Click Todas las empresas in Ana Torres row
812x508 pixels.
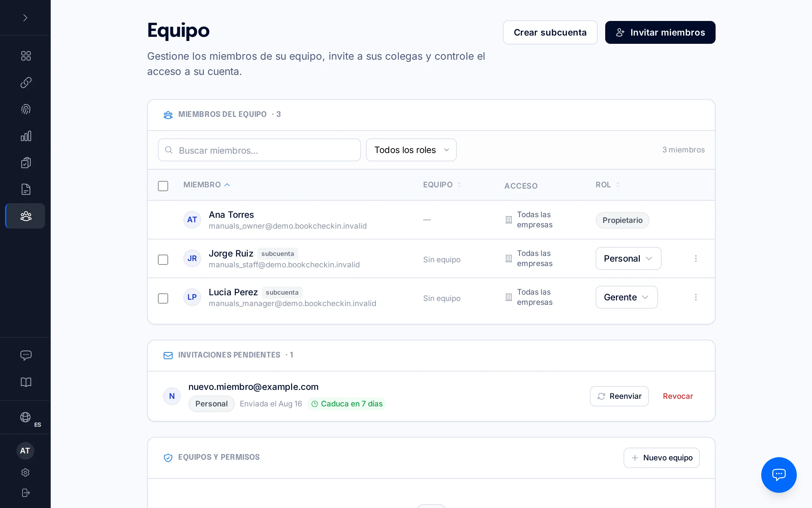[x=534, y=220]
